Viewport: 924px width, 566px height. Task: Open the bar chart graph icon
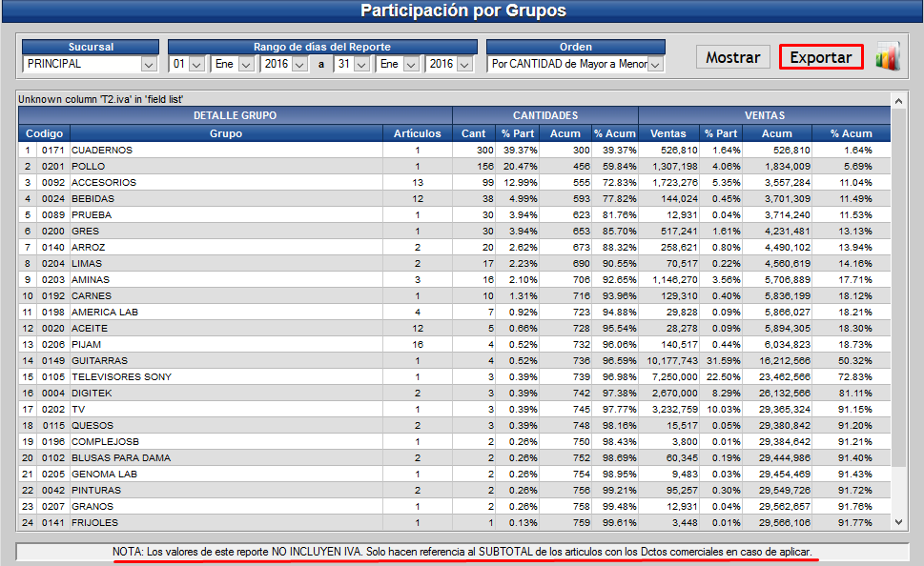888,56
